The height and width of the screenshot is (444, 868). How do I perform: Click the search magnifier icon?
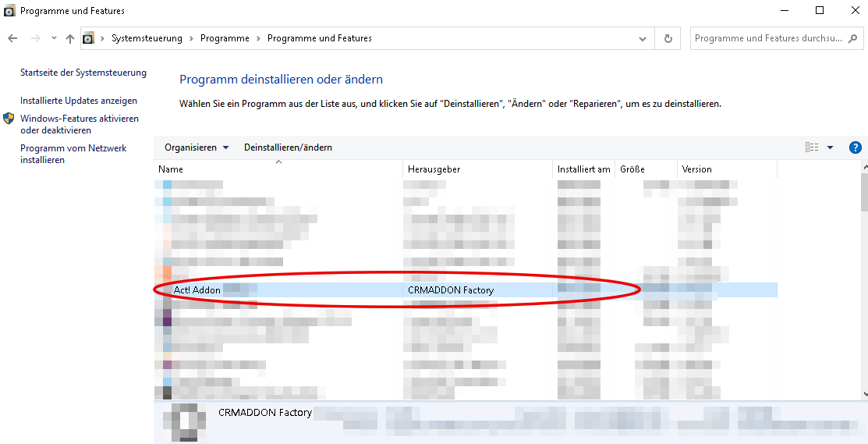click(853, 39)
